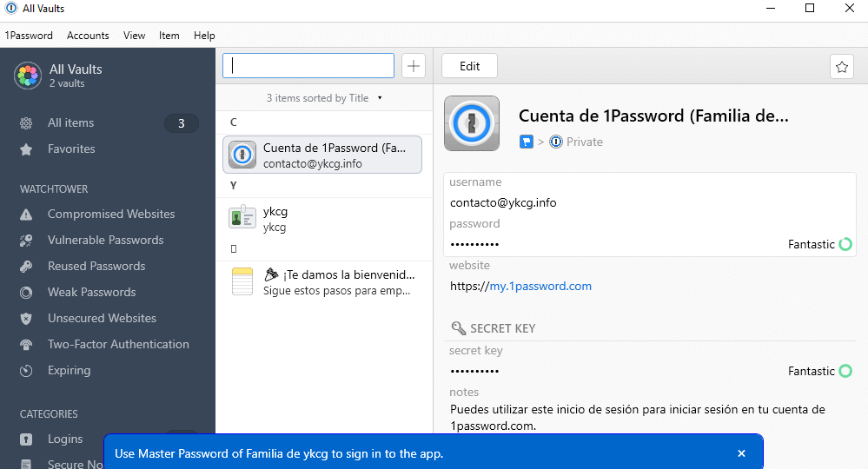Click the Expiring clock icon
This screenshot has width=868, height=469.
coord(26,371)
